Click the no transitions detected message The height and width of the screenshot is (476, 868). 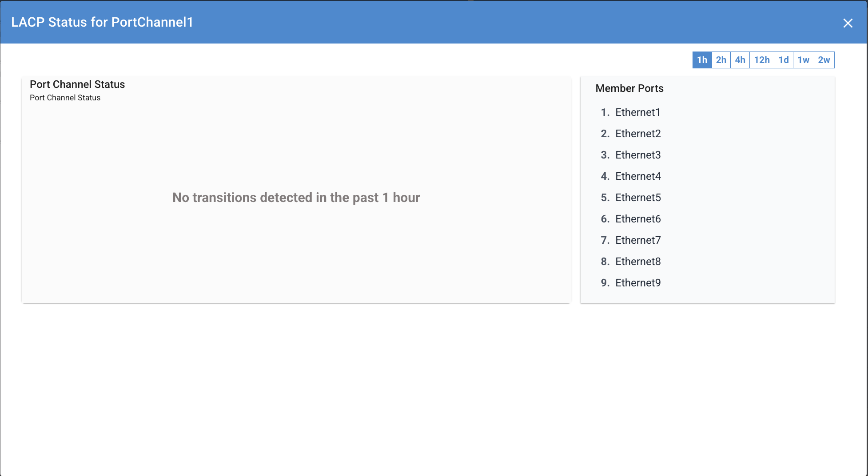pos(296,198)
